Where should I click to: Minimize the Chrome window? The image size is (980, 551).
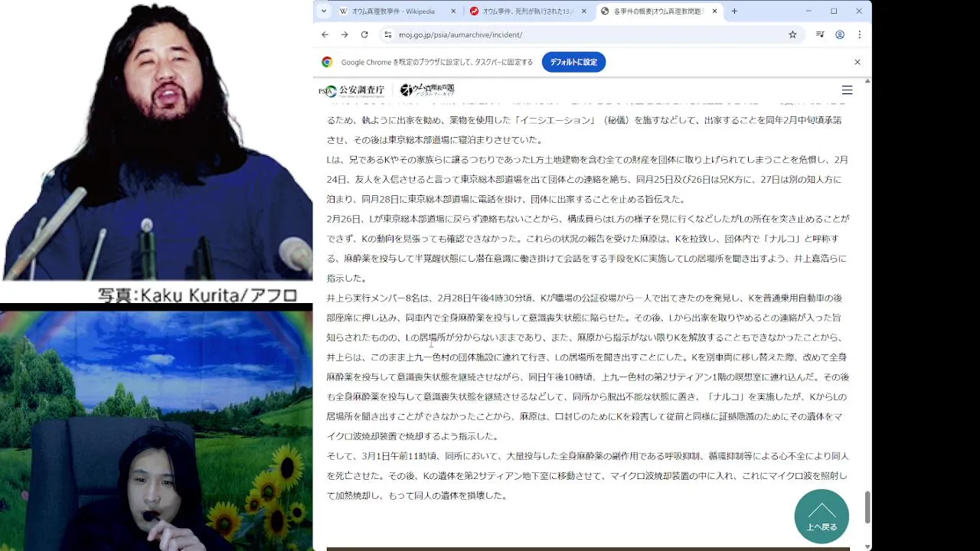point(808,11)
